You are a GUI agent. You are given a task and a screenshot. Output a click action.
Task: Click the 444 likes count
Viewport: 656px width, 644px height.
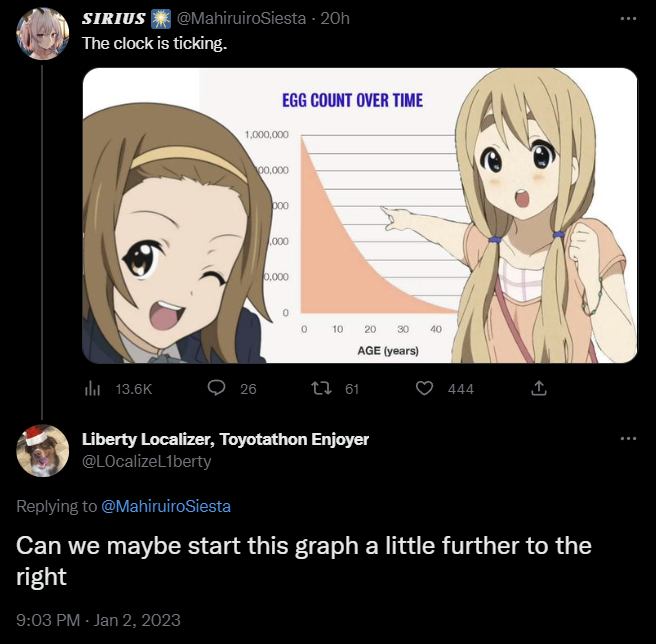click(x=460, y=389)
